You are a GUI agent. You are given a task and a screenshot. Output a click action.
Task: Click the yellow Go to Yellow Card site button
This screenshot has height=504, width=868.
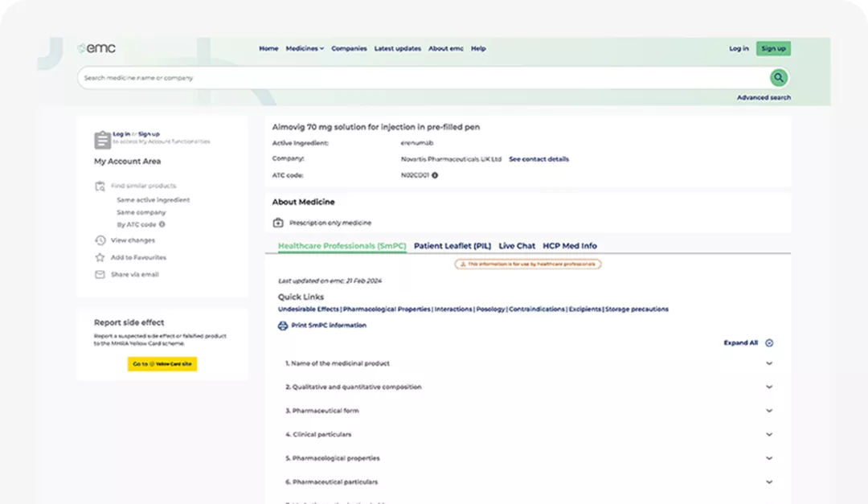162,363
